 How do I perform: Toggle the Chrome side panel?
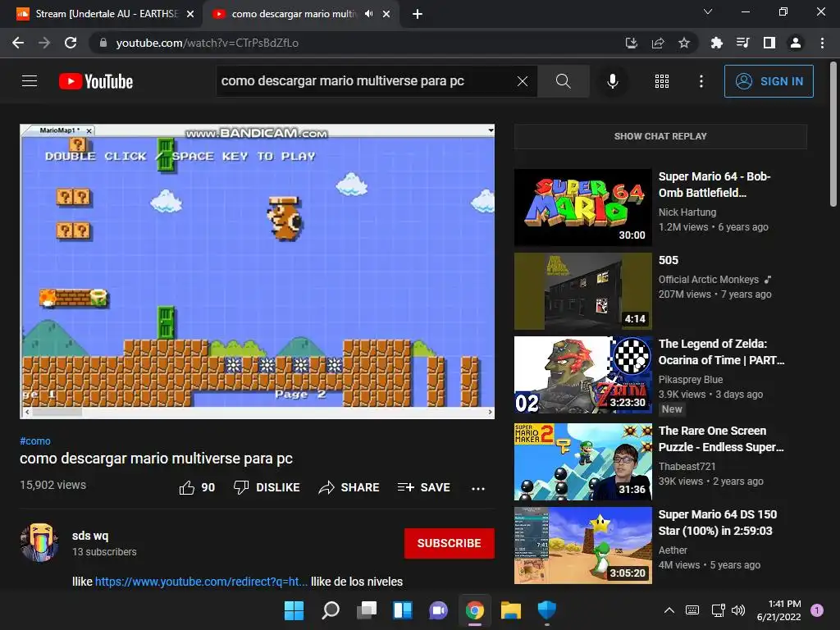769,43
